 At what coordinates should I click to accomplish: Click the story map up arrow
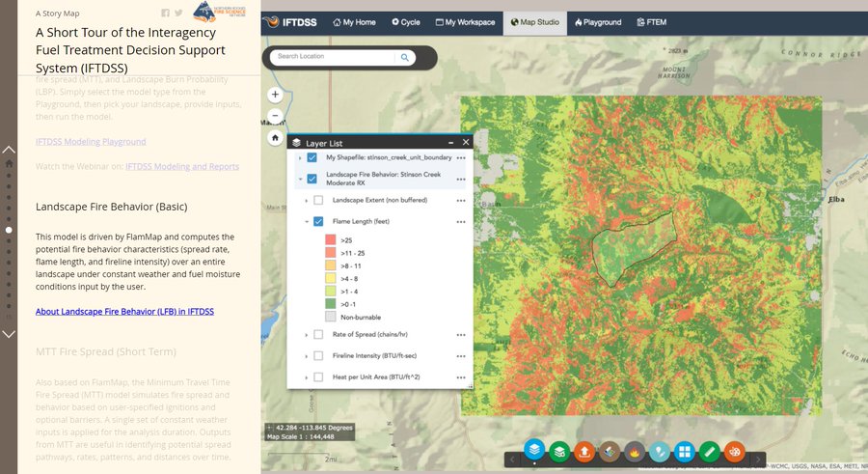coord(9,150)
